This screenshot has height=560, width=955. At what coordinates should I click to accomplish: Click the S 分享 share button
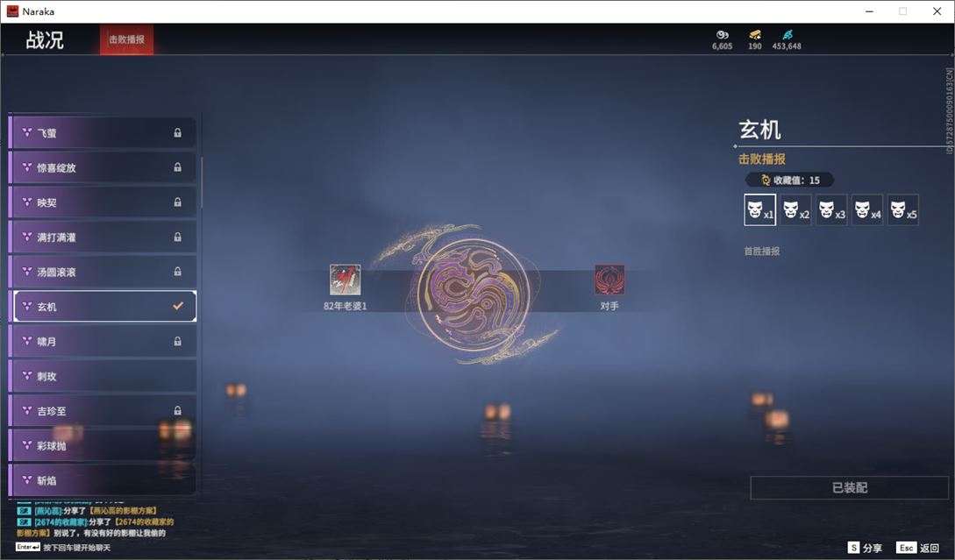[865, 548]
